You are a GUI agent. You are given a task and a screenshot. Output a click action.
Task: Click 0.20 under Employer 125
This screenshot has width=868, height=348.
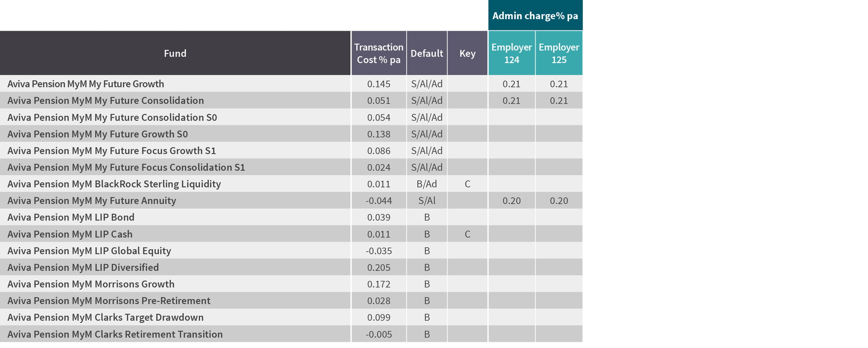[559, 201]
